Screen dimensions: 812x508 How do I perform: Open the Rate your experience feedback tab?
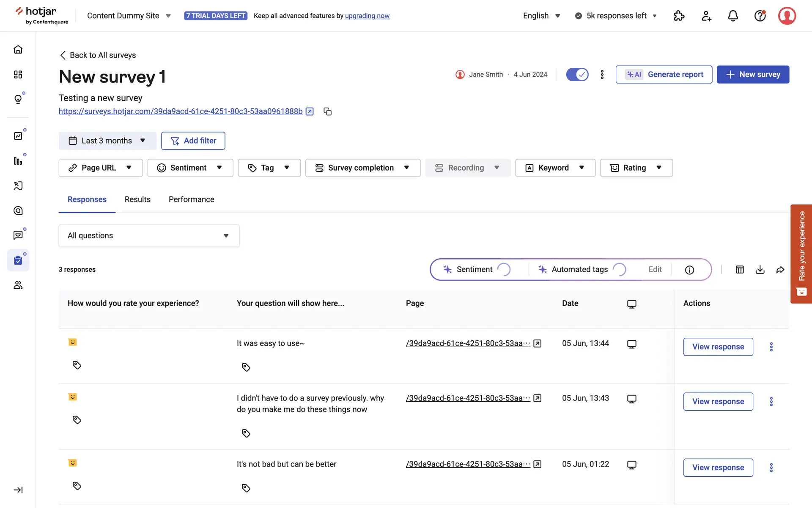801,254
